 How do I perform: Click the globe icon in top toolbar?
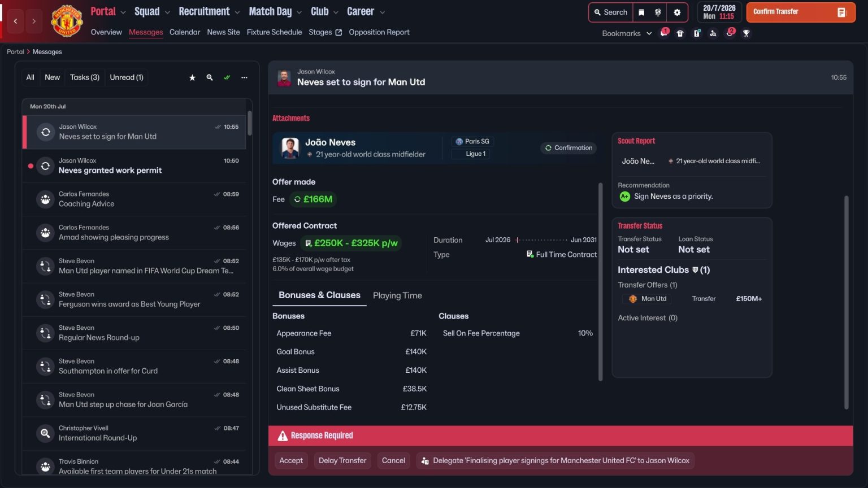pyautogui.click(x=658, y=12)
